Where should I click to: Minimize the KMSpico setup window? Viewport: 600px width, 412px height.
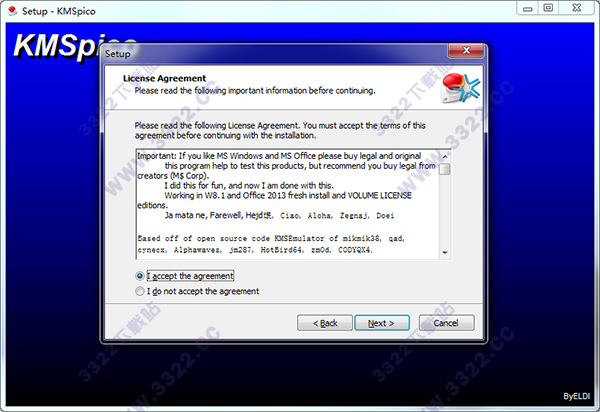pos(528,8)
